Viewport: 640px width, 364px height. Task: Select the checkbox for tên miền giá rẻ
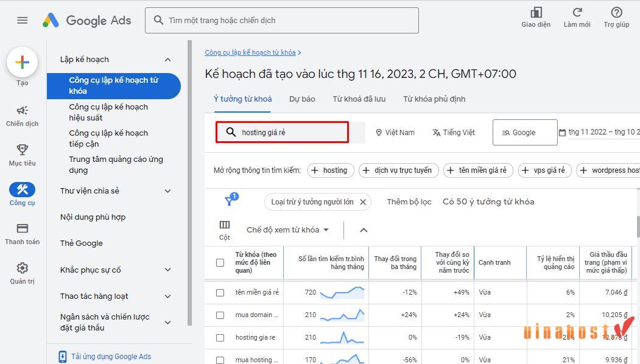pos(220,292)
